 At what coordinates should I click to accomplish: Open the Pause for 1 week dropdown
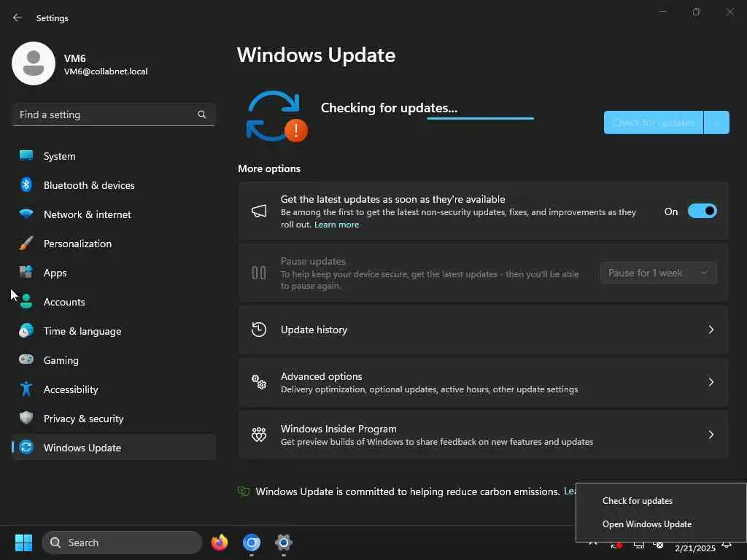[659, 273]
